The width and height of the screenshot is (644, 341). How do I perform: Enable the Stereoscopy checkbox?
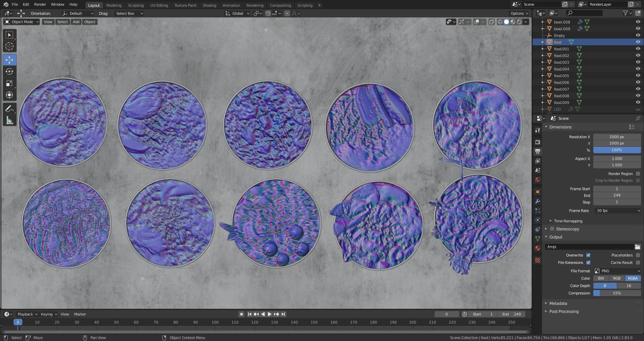(x=552, y=229)
